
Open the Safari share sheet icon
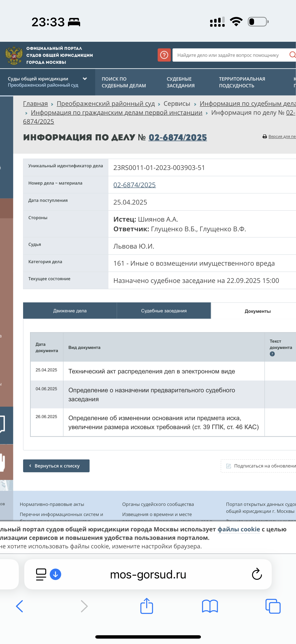[146, 606]
